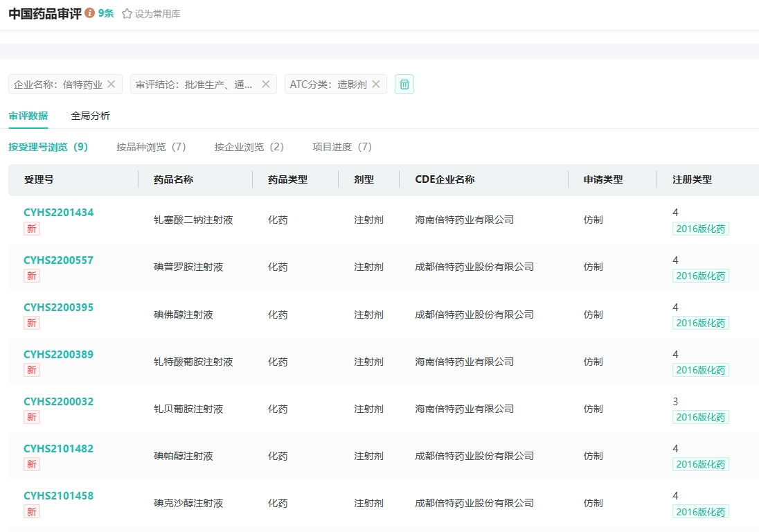759x532 pixels.
Task: Click the 设为常用库 label
Action: point(157,14)
